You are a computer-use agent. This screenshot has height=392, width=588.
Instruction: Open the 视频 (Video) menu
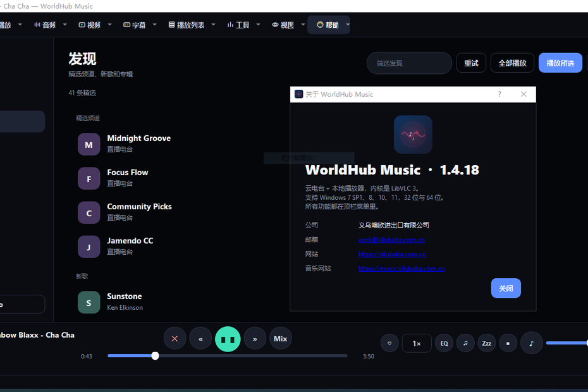coord(89,25)
